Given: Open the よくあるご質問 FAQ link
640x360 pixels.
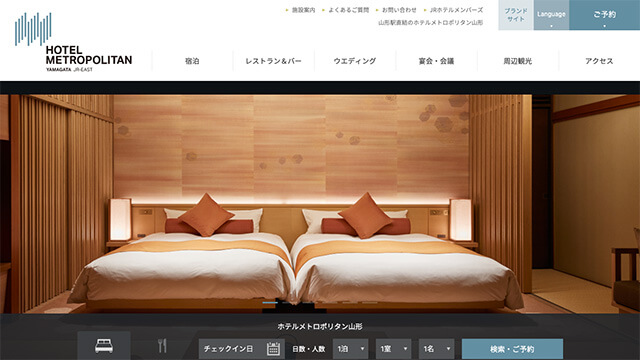Looking at the screenshot, I should pos(349,10).
